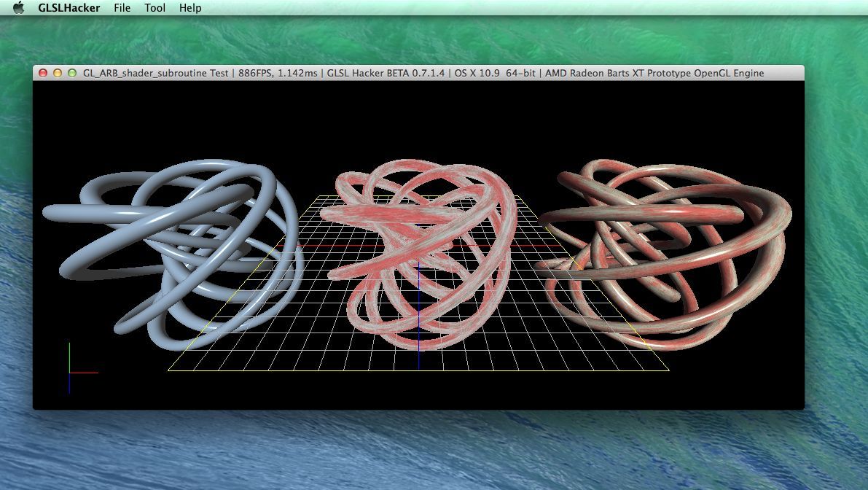Open the Apple menu

[x=19, y=8]
